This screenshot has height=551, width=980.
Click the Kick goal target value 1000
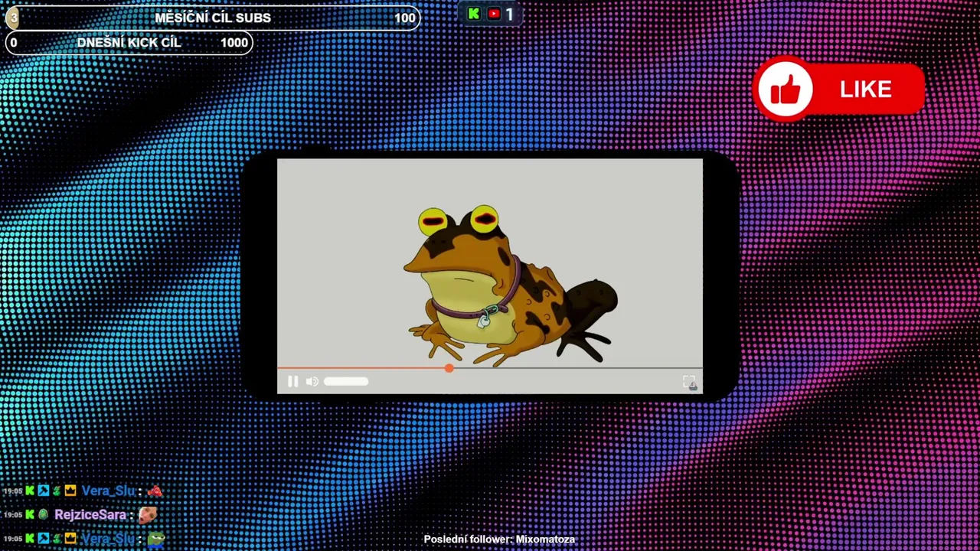(234, 42)
